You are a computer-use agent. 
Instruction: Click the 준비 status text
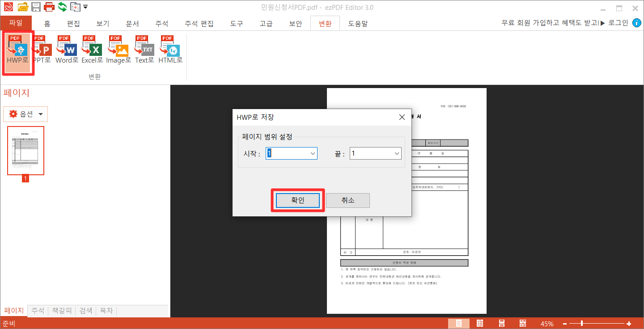click(9, 324)
